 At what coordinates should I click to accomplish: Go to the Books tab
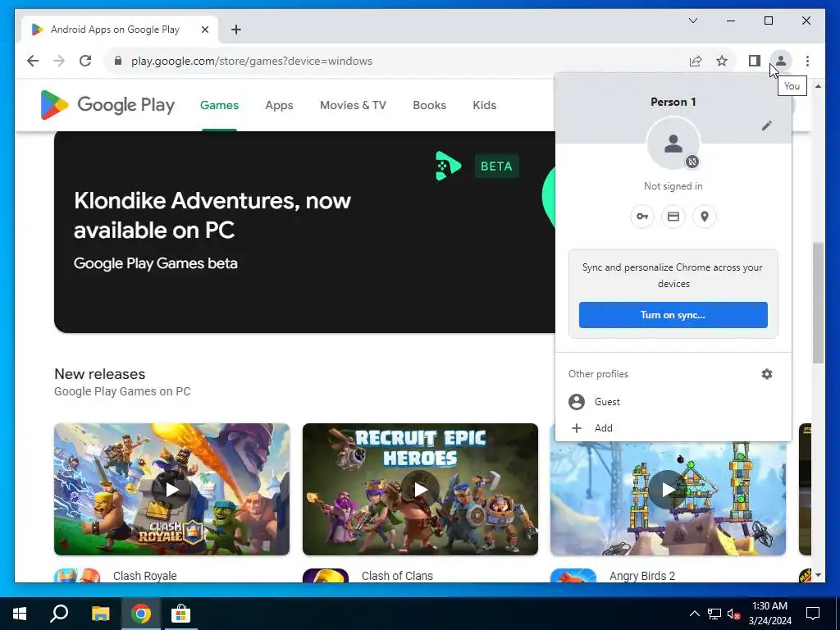429,105
